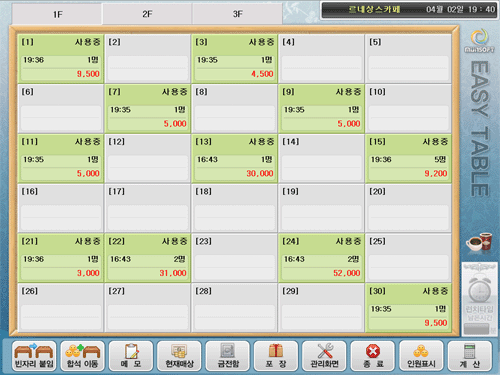Viewport: 500px width, 375px height.
Task: Select the 1F floor tab
Action: (x=57, y=14)
